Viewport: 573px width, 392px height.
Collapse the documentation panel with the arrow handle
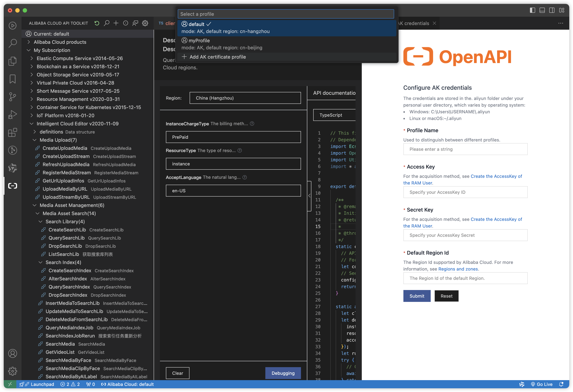tap(309, 196)
